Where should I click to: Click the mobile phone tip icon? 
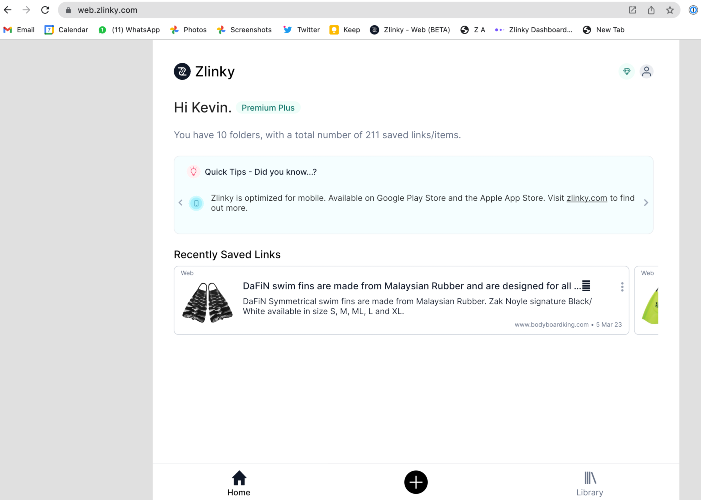(x=196, y=203)
